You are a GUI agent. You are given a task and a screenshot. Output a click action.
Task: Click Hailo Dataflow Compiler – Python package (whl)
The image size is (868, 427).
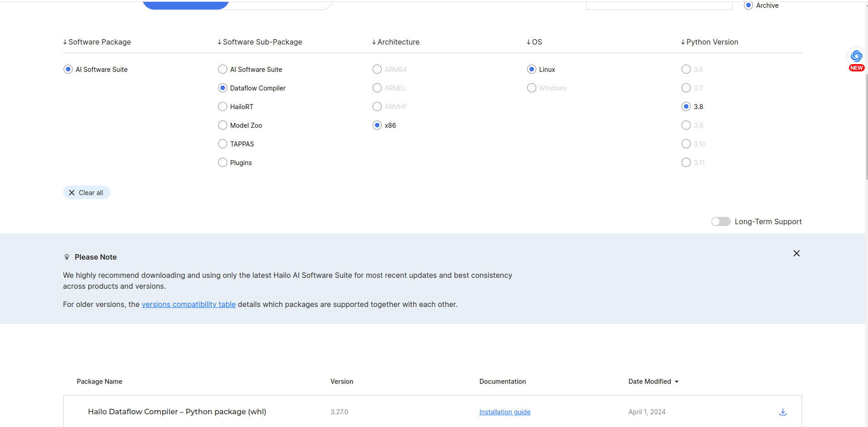tap(177, 412)
